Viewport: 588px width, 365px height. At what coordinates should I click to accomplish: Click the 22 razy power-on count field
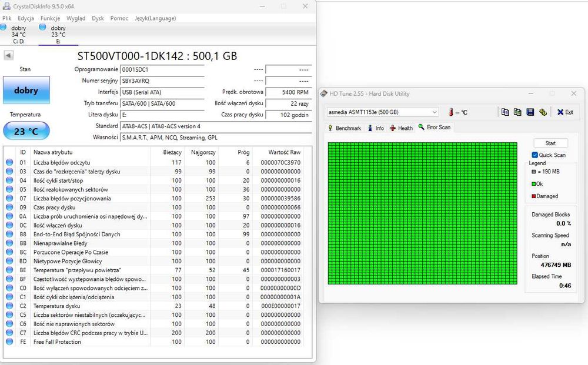[288, 103]
